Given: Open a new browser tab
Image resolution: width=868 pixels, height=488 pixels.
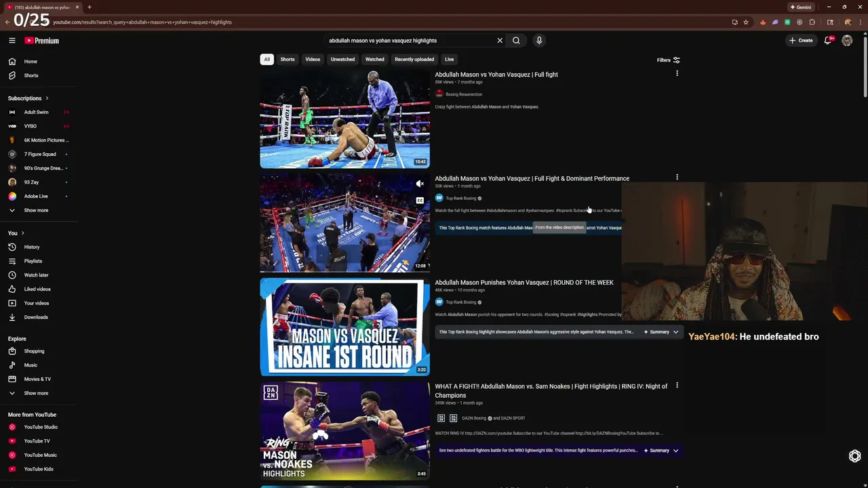Looking at the screenshot, I should click(90, 7).
